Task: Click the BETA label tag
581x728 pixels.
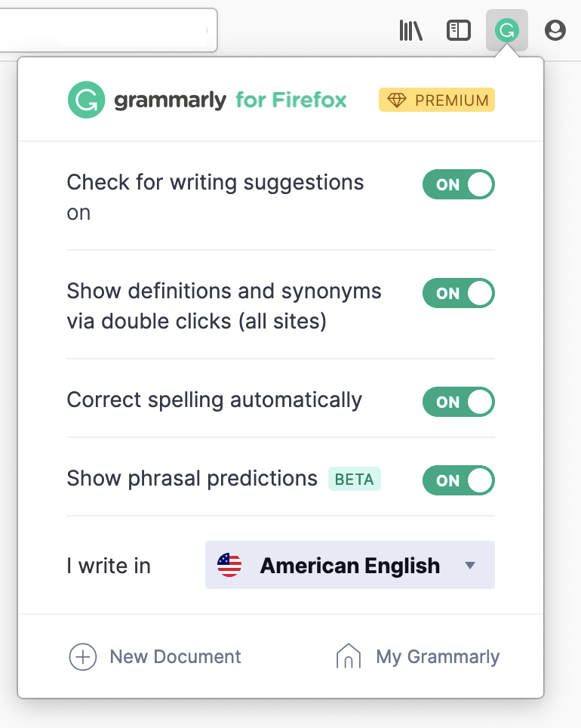Action: coord(355,480)
